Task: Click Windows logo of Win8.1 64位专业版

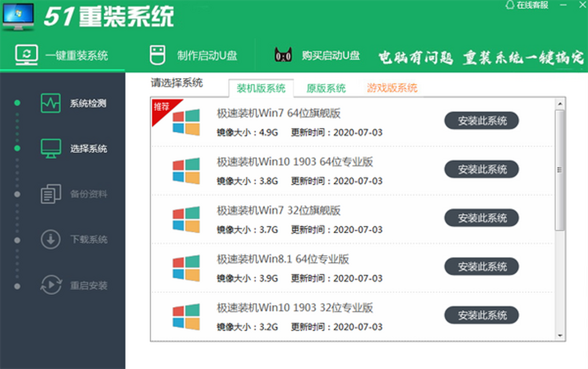Action: coord(186,268)
